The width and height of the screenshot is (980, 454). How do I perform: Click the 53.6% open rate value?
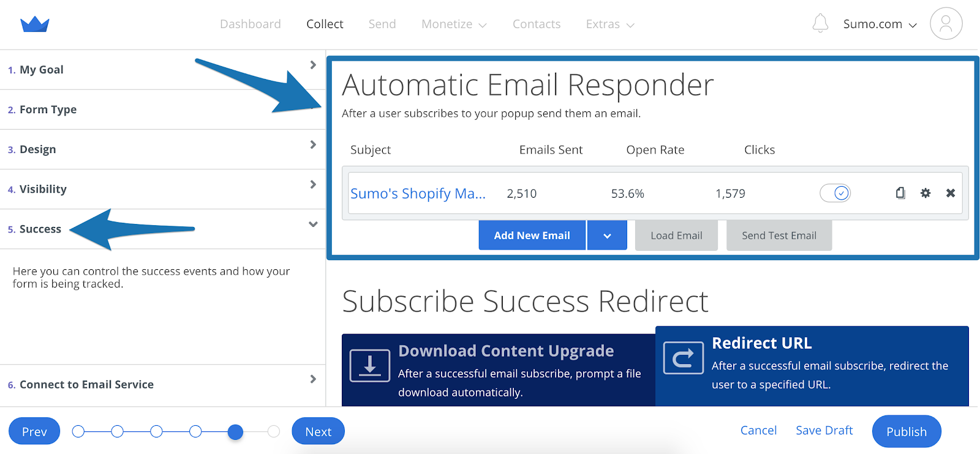(x=628, y=194)
